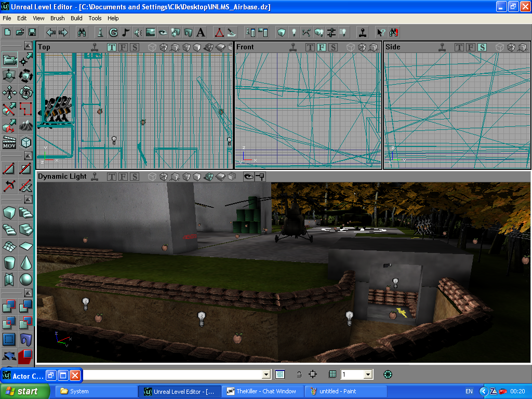Click the Windows Start button

click(25, 391)
